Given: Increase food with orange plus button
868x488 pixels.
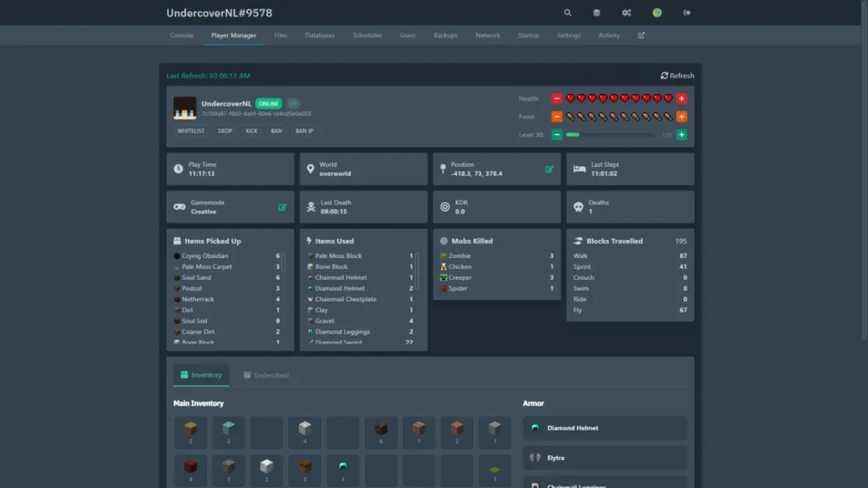Looking at the screenshot, I should click(681, 117).
